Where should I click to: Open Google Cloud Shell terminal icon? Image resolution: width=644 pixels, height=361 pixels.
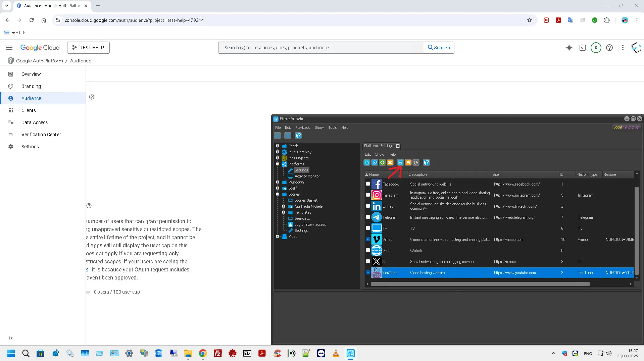[x=583, y=48]
